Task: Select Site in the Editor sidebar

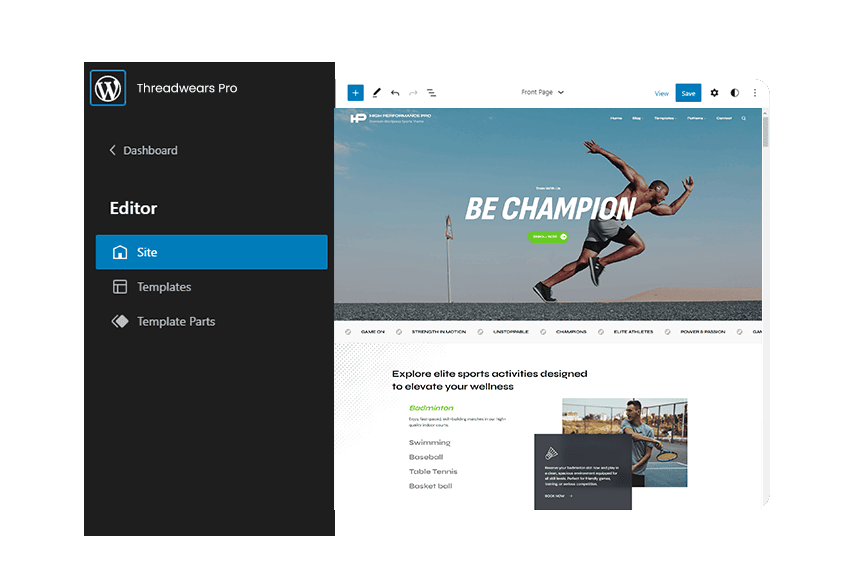Action: tap(211, 252)
